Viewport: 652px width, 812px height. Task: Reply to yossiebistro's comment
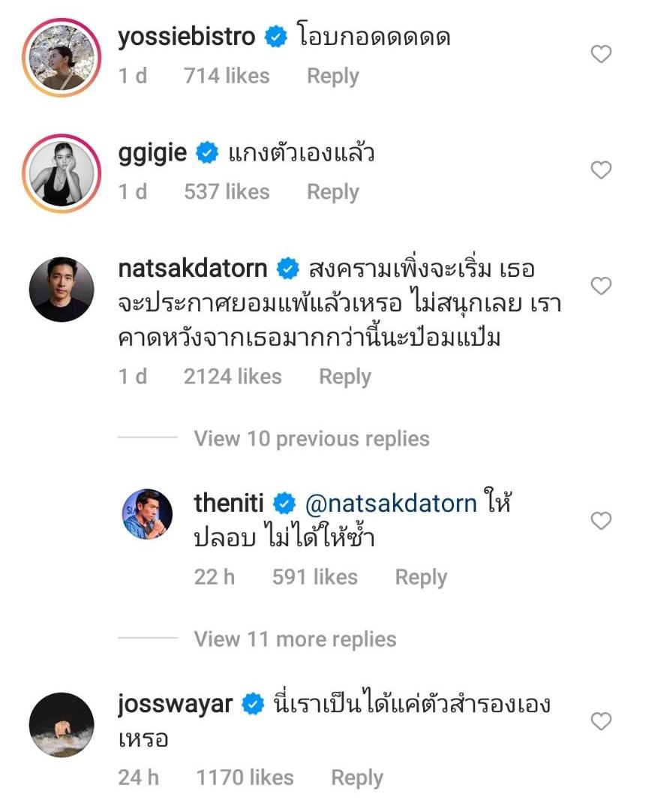coord(332,76)
